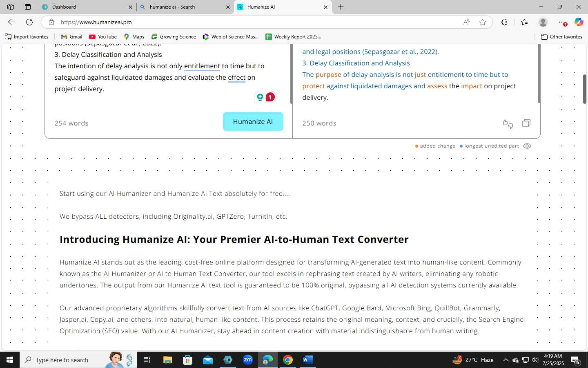Viewport: 588px width, 368px height.
Task: Rate the output with thumbs icon
Action: click(508, 123)
